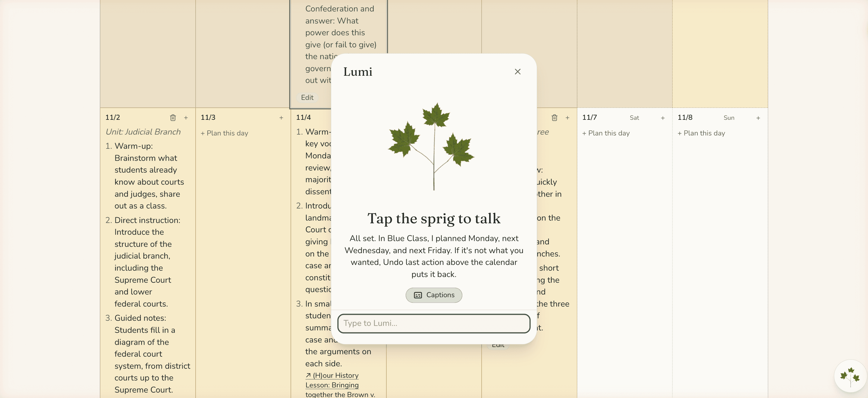Viewport: 868px width, 398px height.
Task: Select the 11/7 date label
Action: click(589, 117)
